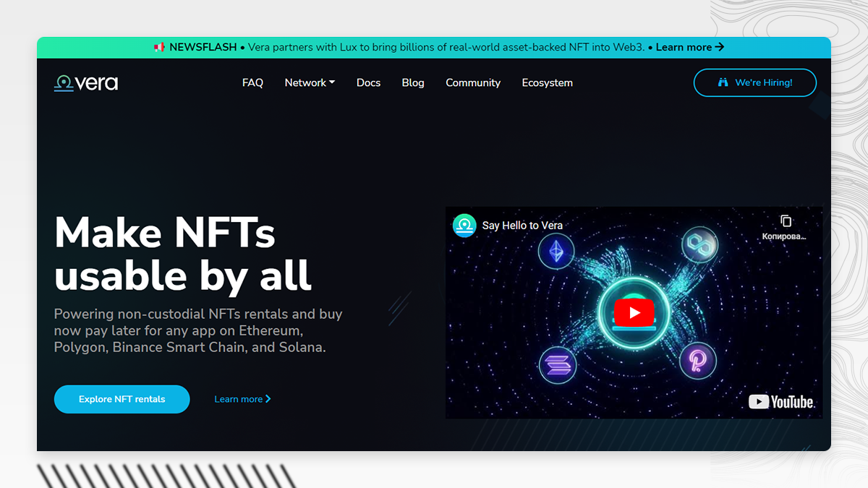Screen dimensions: 868x488
Task: Open the Blog page
Action: [413, 82]
